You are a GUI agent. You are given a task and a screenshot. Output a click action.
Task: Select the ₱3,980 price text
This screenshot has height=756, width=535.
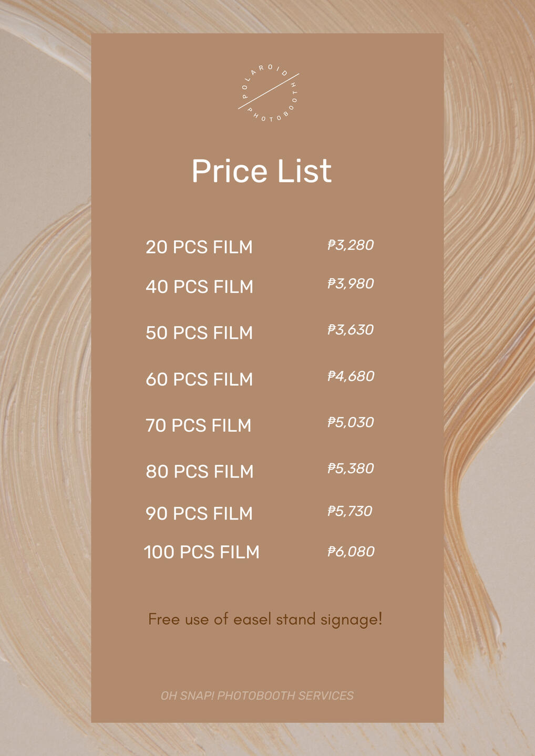[x=351, y=284]
